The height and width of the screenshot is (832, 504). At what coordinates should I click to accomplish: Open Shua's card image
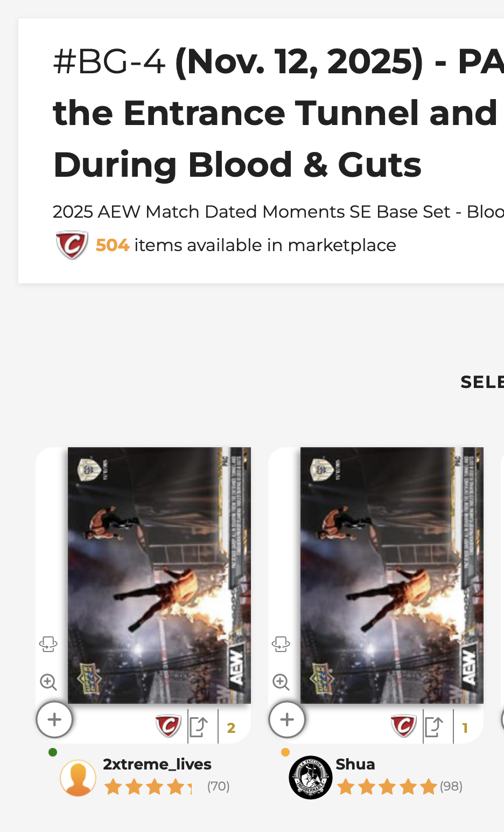tap(392, 576)
